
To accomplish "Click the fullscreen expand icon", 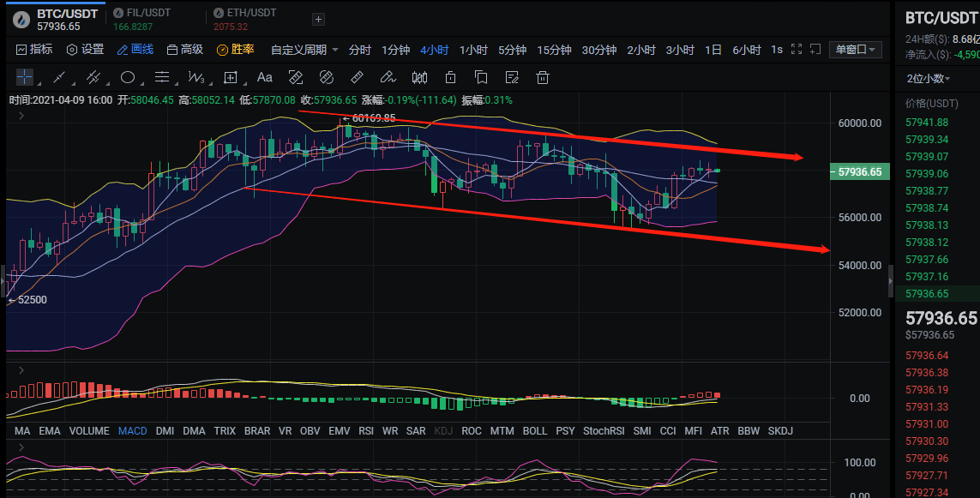I will (x=796, y=50).
